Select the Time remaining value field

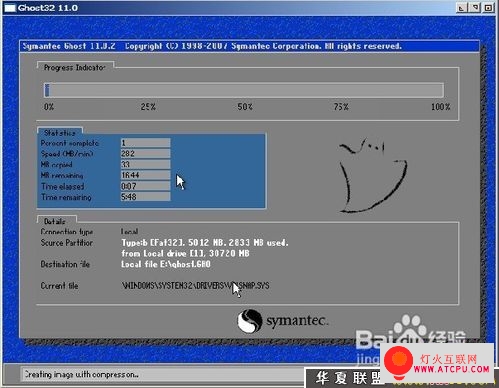145,197
